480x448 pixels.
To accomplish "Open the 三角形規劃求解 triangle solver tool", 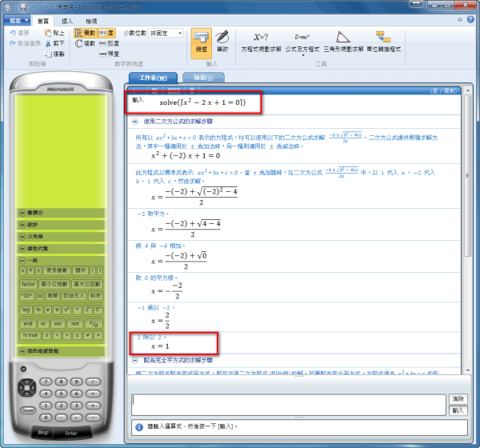I will tap(343, 42).
